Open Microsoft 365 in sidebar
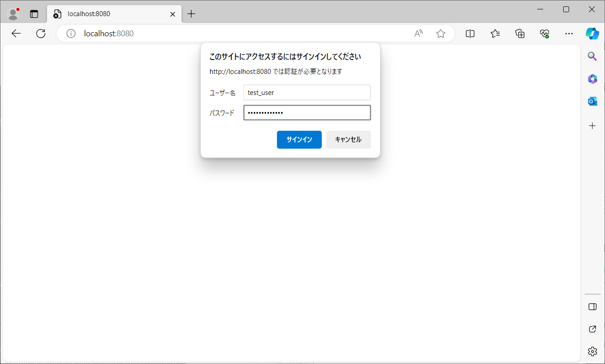 tap(592, 79)
